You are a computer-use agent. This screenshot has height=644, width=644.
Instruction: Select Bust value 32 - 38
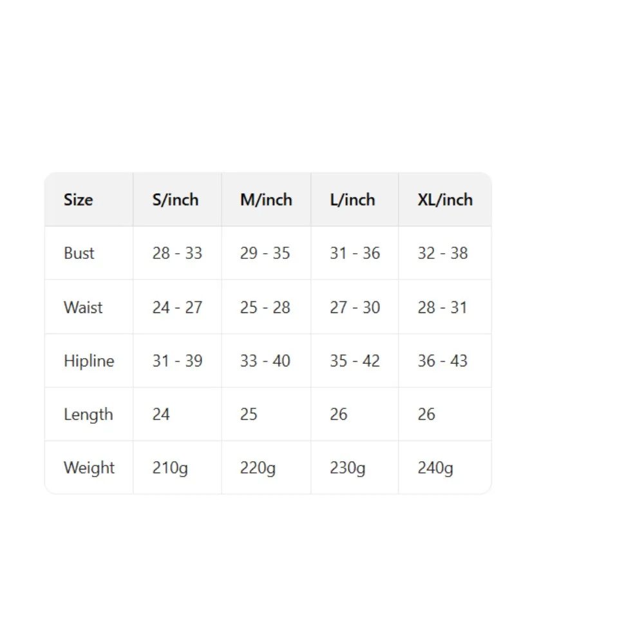[x=442, y=253]
